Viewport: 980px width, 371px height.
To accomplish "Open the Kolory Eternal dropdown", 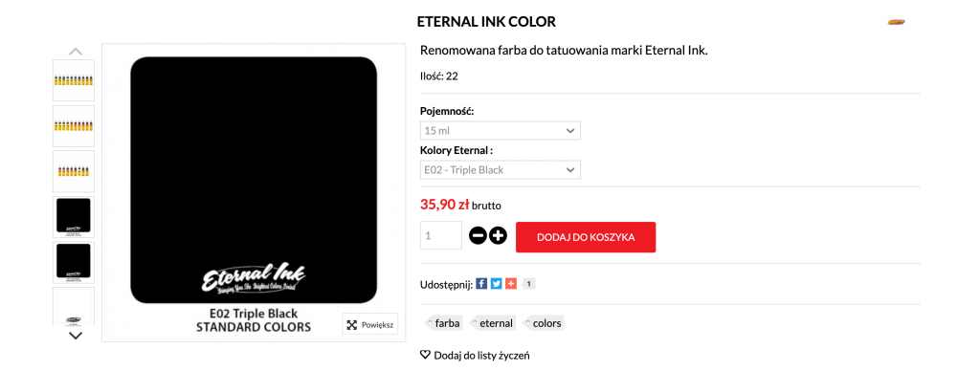I will pos(500,170).
